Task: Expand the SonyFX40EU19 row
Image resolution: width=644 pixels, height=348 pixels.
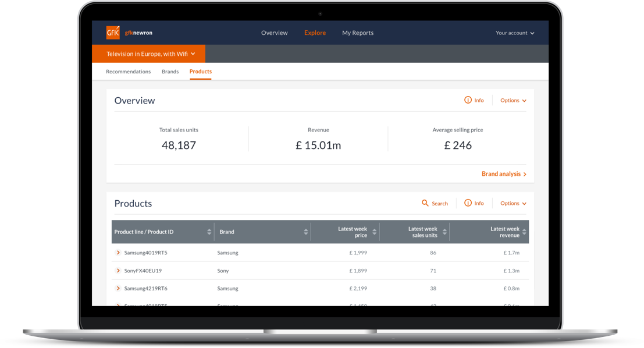Action: [x=118, y=271]
